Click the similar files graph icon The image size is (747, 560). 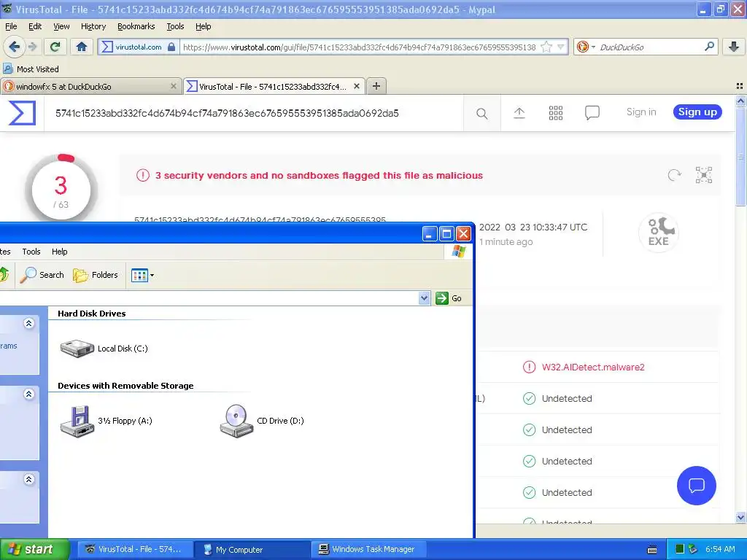click(x=704, y=175)
